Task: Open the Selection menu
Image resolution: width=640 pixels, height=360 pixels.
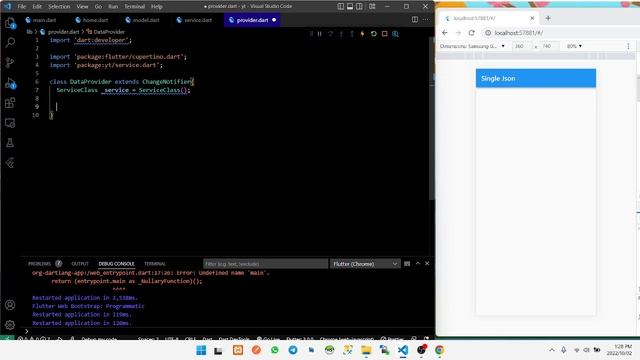Action: (59, 7)
